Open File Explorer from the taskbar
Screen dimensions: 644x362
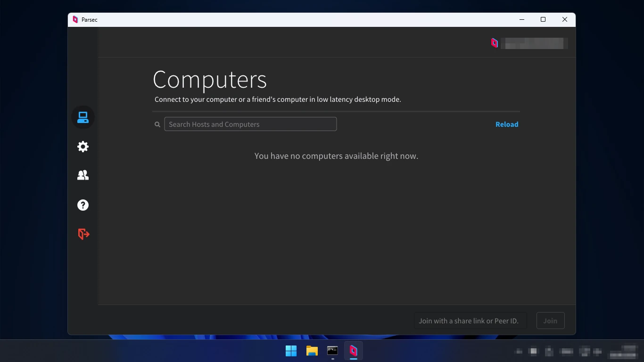point(312,351)
